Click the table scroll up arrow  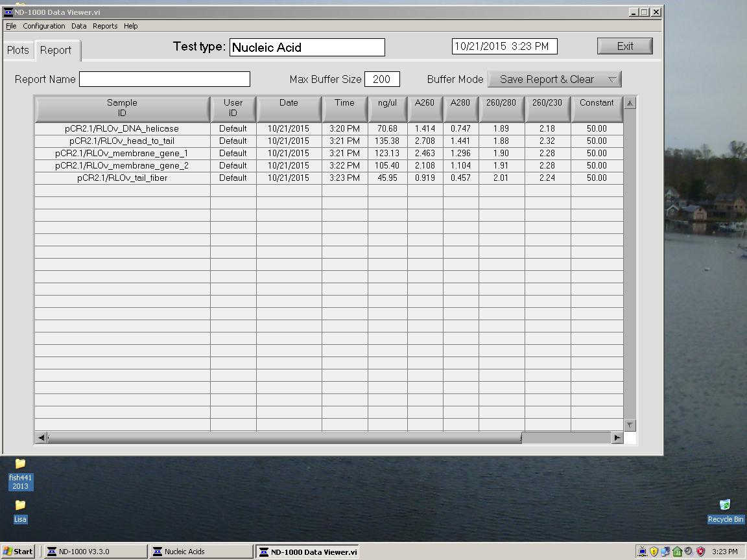(630, 103)
